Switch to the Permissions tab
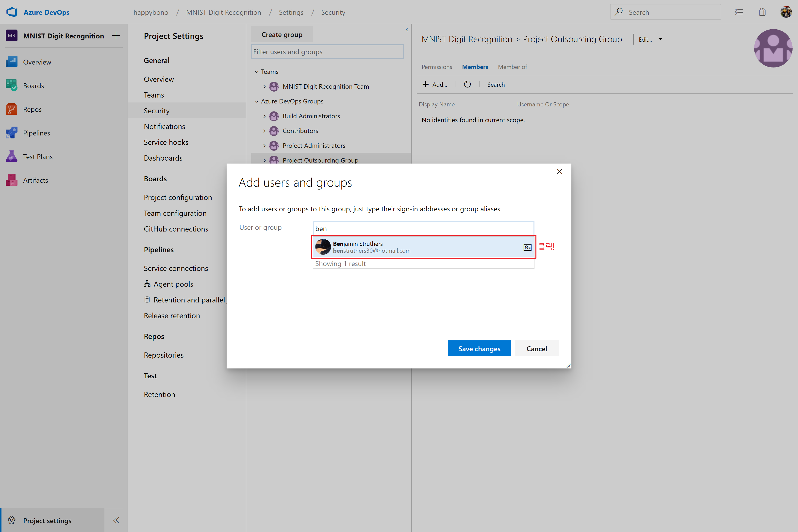Viewport: 798px width, 532px height. 437,66
